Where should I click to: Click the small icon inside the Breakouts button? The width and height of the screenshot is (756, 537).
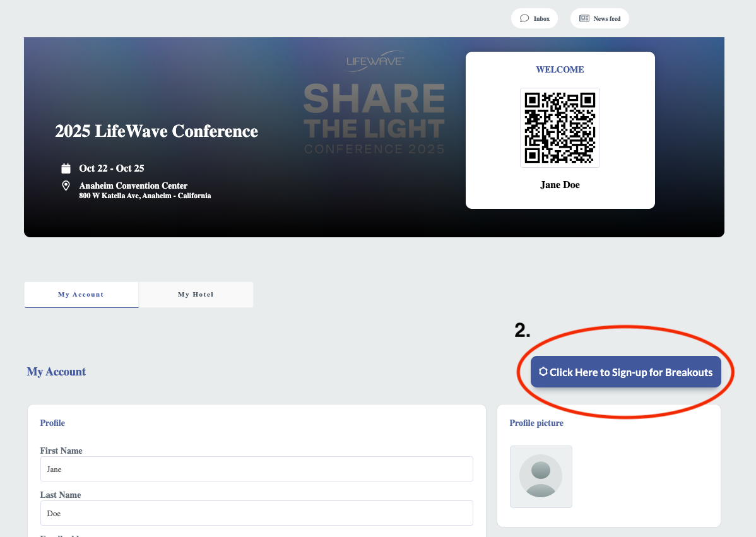point(543,372)
